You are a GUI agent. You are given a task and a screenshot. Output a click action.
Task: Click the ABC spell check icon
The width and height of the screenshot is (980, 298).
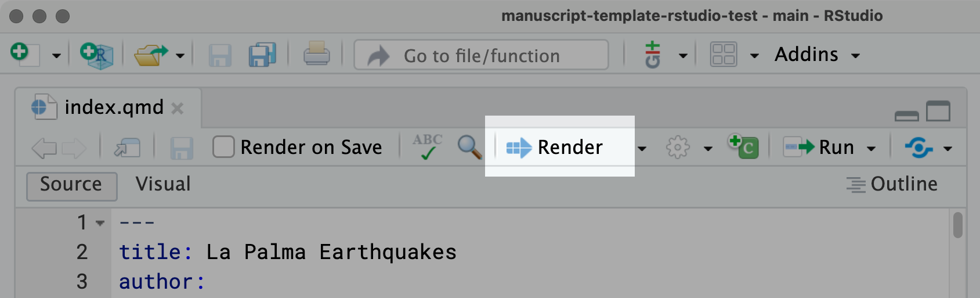tap(428, 148)
